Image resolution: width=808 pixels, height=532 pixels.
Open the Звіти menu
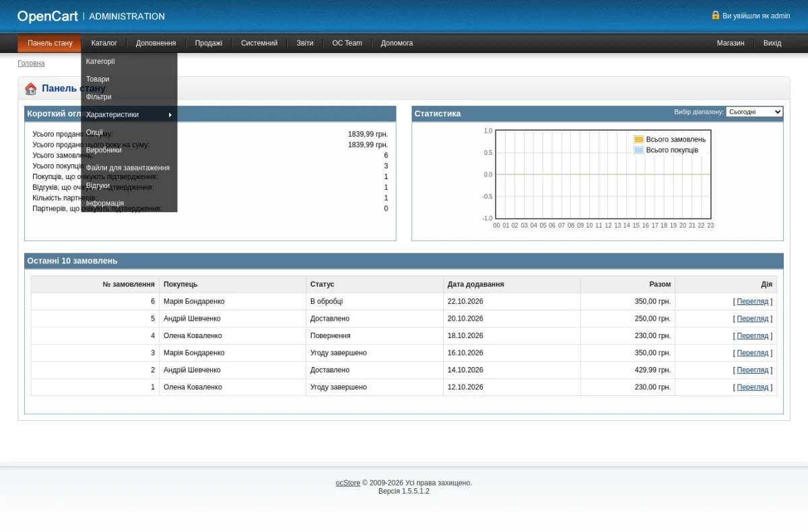point(305,43)
